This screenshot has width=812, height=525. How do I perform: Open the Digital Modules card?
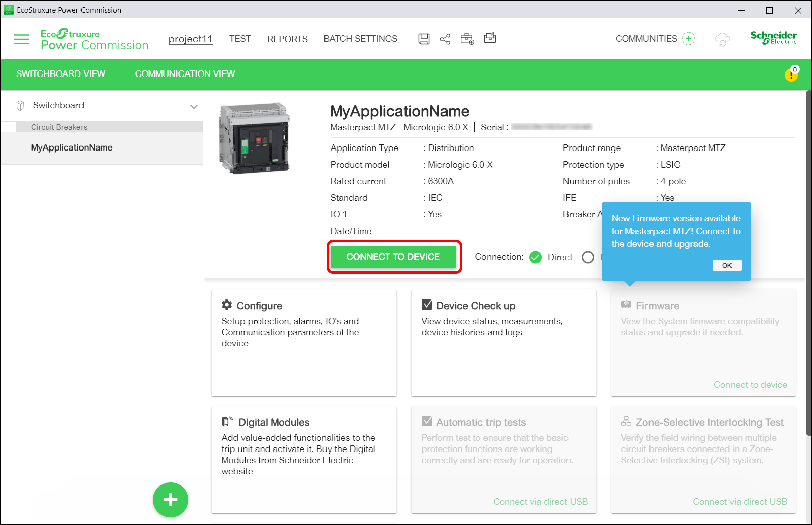pyautogui.click(x=304, y=460)
